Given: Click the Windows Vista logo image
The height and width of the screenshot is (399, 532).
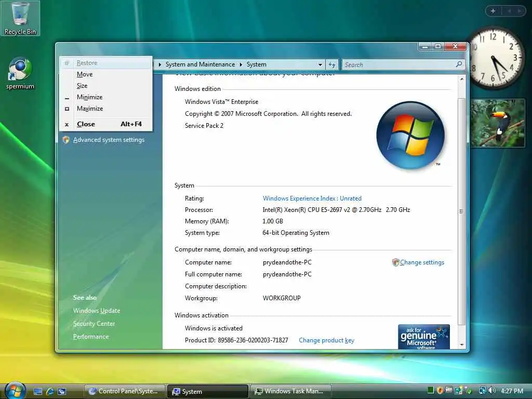Looking at the screenshot, I should point(410,135).
